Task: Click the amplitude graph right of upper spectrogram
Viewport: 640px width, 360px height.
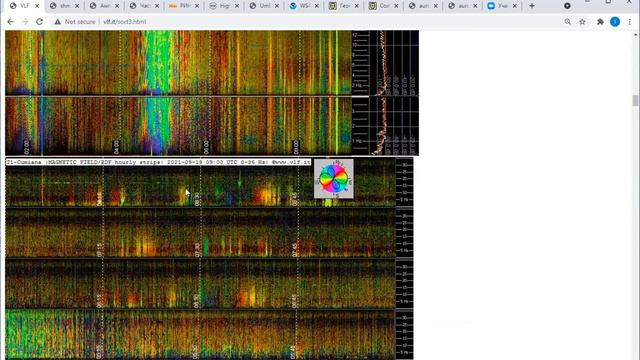Action: 394,63
